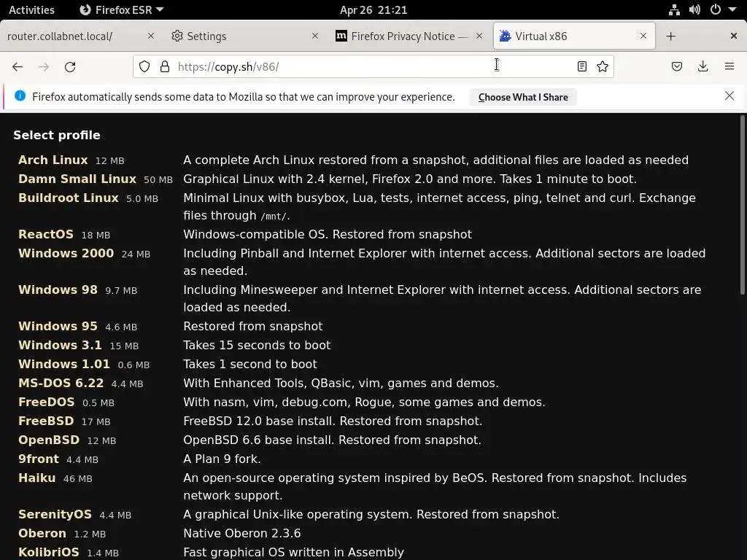
Task: Close the router.collabnet.local tab
Action: pyautogui.click(x=150, y=36)
